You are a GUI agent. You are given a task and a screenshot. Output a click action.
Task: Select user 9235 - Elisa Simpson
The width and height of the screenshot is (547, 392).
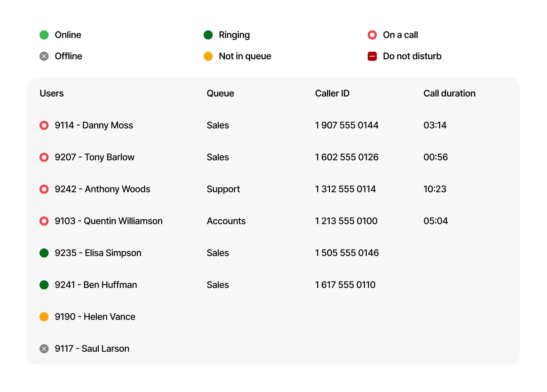click(x=98, y=253)
